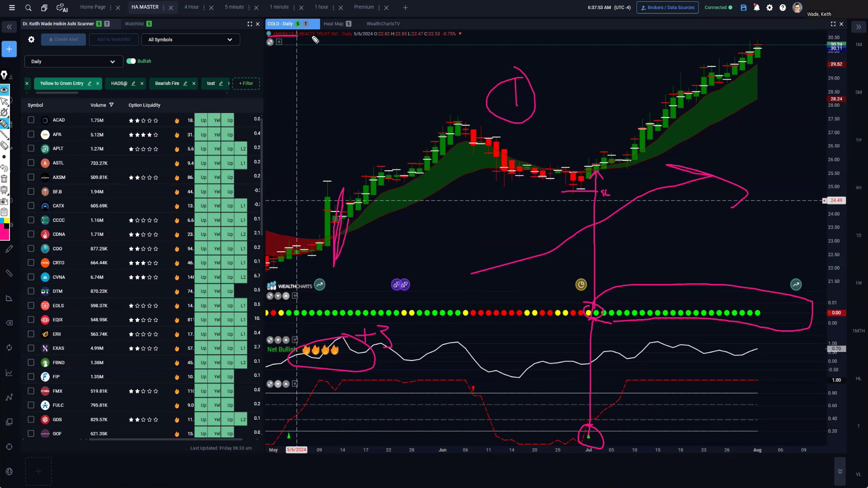Select the cursor pointer annotation tool
Image resolution: width=868 pixels, height=488 pixels.
coord(4,101)
